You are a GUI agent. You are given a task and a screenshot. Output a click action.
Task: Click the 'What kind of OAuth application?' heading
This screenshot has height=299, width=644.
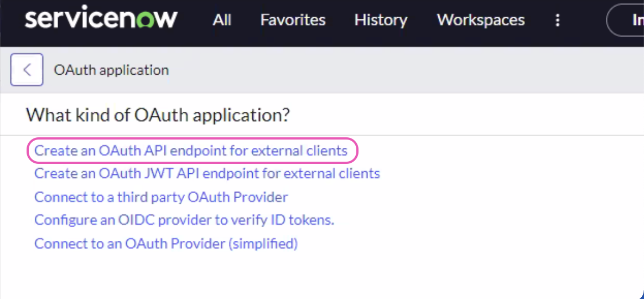point(158,115)
